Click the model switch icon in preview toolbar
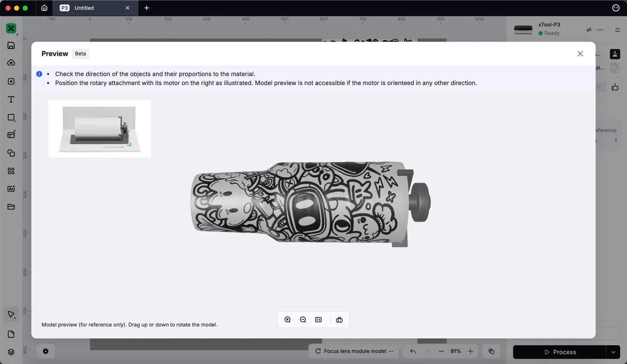The image size is (627, 364). 339,320
